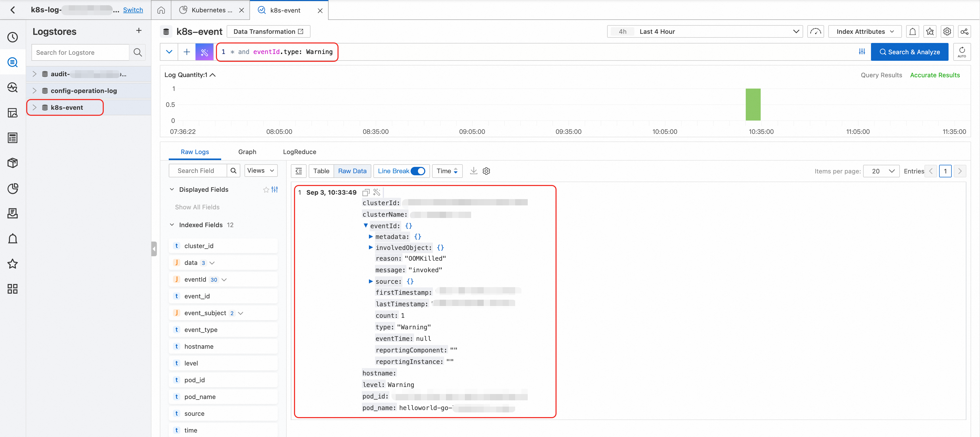The width and height of the screenshot is (980, 437).
Task: Expand the involvedObject JSON node
Action: [x=371, y=247]
